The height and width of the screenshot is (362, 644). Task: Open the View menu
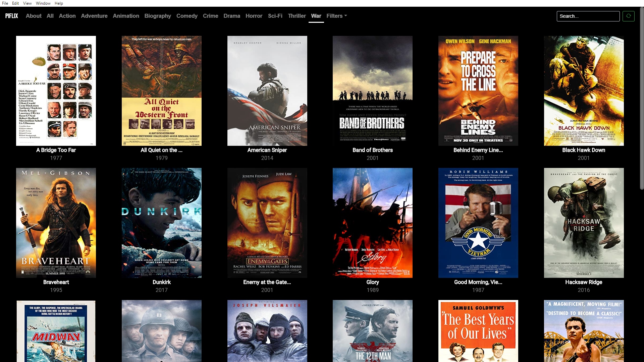tap(27, 3)
